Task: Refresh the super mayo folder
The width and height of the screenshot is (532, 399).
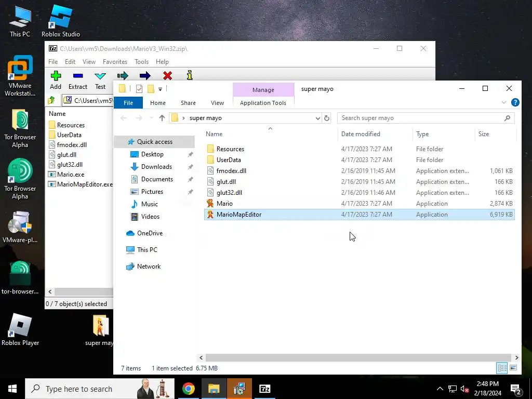Action: point(326,118)
